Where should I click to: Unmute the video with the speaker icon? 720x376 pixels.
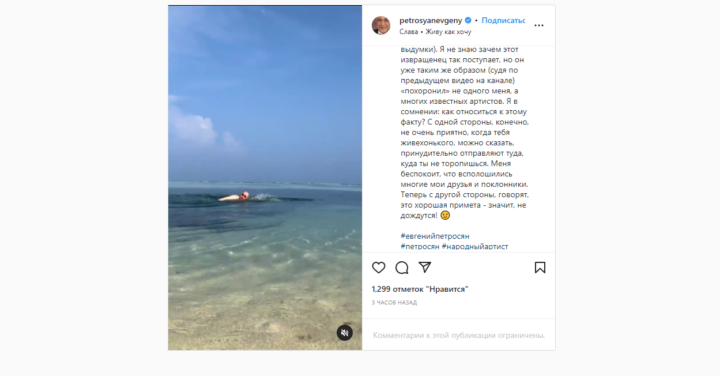[345, 333]
